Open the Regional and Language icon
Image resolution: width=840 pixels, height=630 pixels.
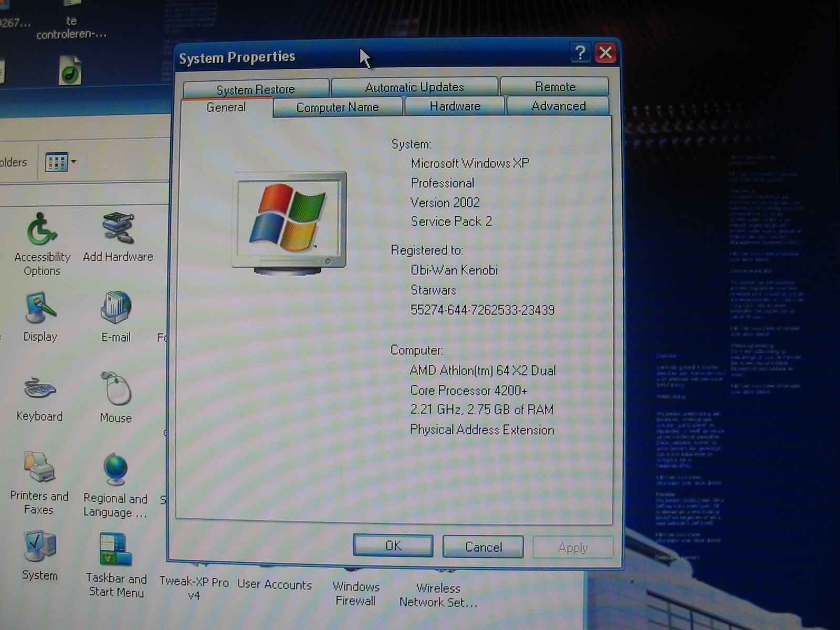pyautogui.click(x=115, y=470)
